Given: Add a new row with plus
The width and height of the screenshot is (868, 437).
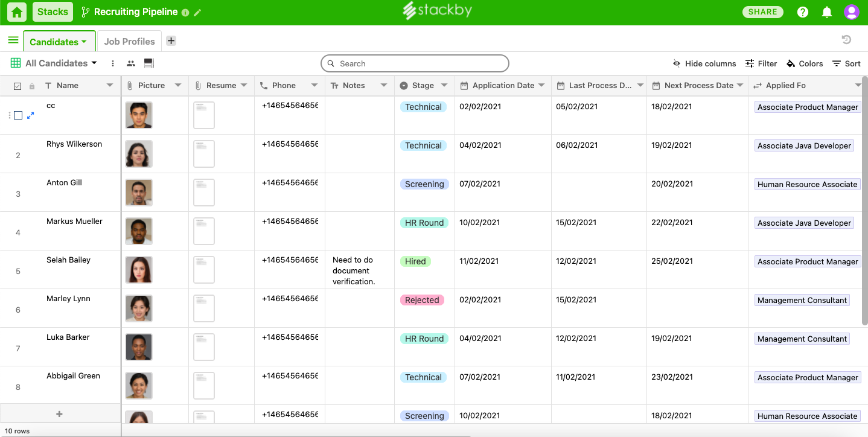Looking at the screenshot, I should [x=59, y=414].
